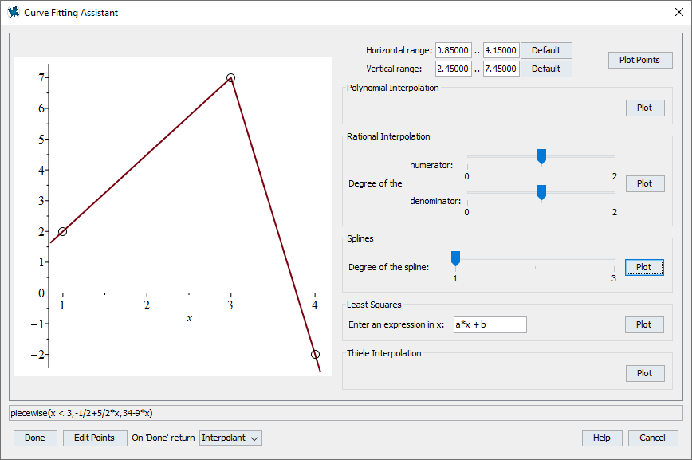
Task: Reset horizontal range with Default button
Action: click(x=546, y=50)
